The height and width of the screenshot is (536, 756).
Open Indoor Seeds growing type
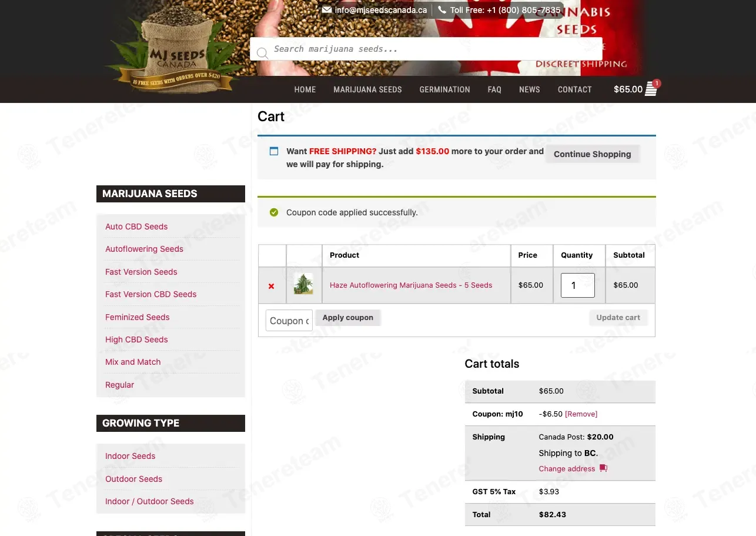tap(130, 456)
